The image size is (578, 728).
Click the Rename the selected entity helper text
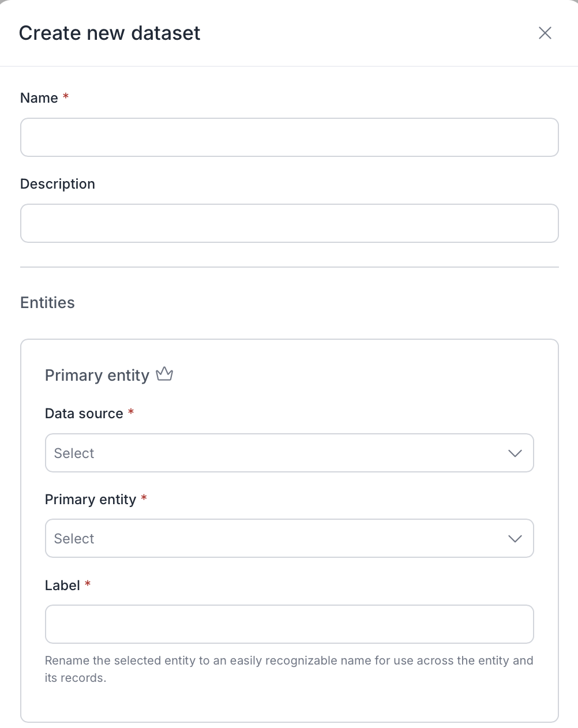click(289, 669)
